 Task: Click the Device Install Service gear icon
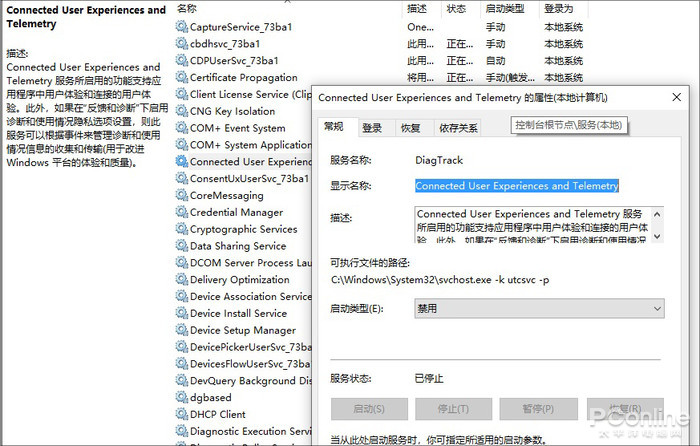coord(182,313)
